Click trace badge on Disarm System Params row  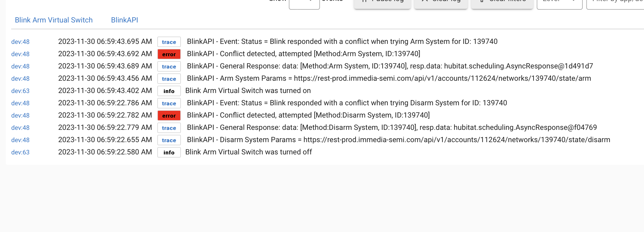[169, 140]
